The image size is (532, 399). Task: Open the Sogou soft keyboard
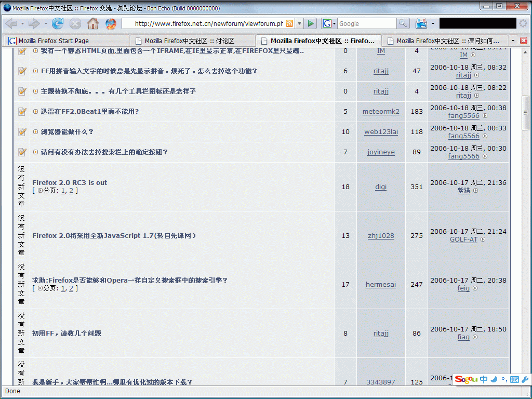pos(514,380)
